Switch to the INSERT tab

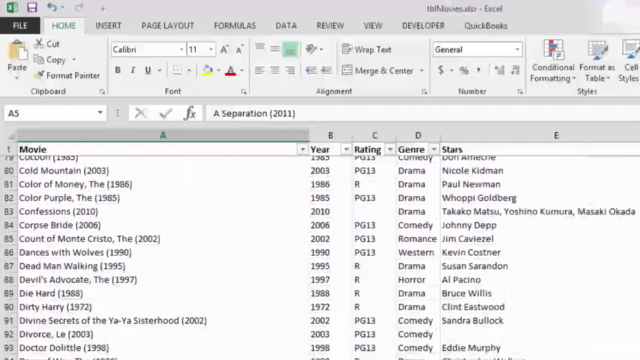108,26
